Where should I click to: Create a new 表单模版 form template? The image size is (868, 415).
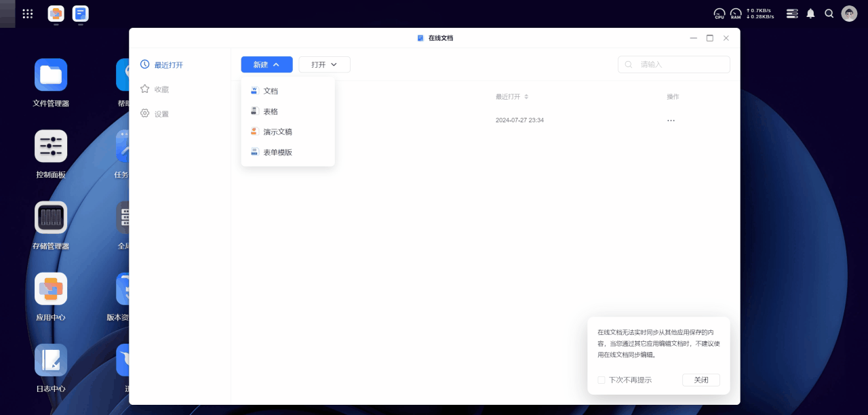pos(288,152)
